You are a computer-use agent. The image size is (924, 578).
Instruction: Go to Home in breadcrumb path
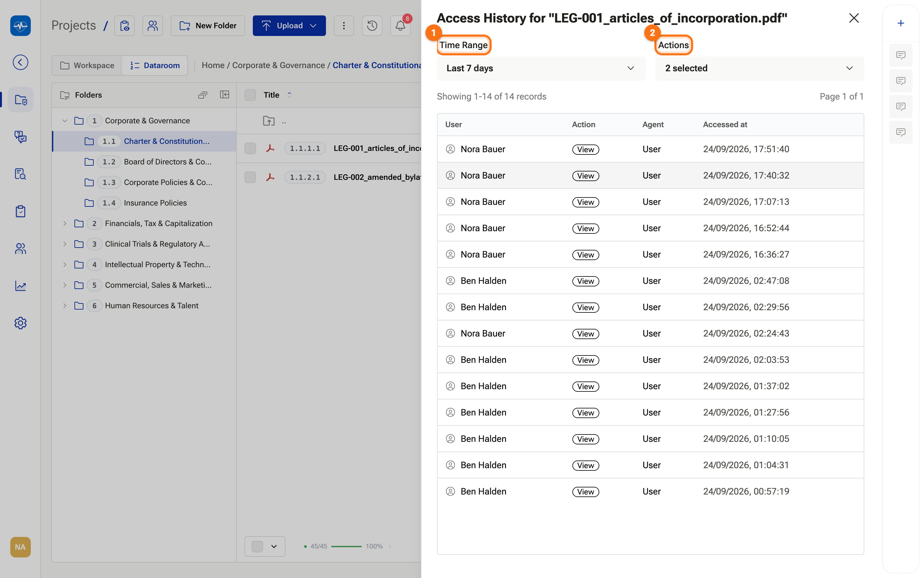click(213, 66)
